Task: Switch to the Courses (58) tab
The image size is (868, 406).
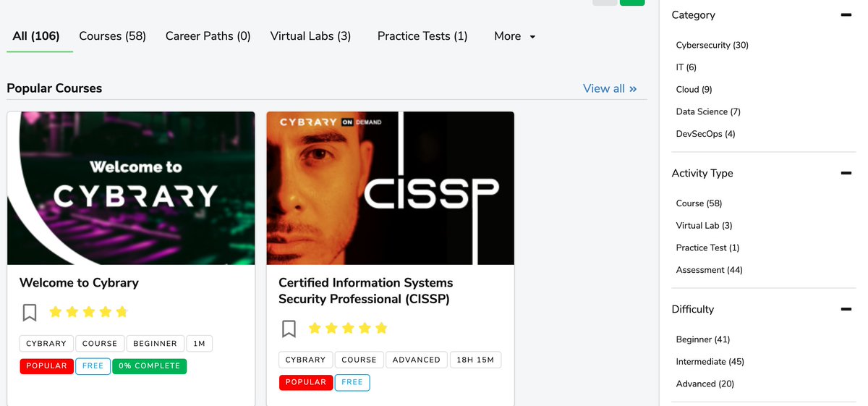Action: coord(113,36)
